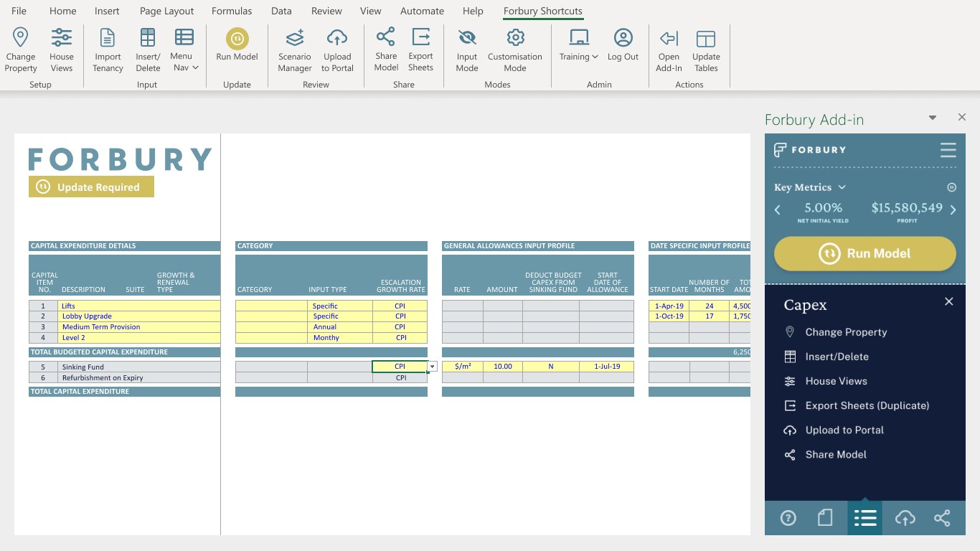Expand the Training dropdown
This screenshot has width=980, height=551.
579,44
